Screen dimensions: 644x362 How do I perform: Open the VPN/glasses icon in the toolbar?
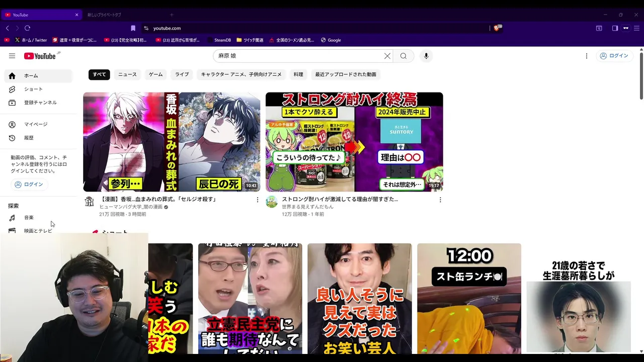(x=626, y=28)
